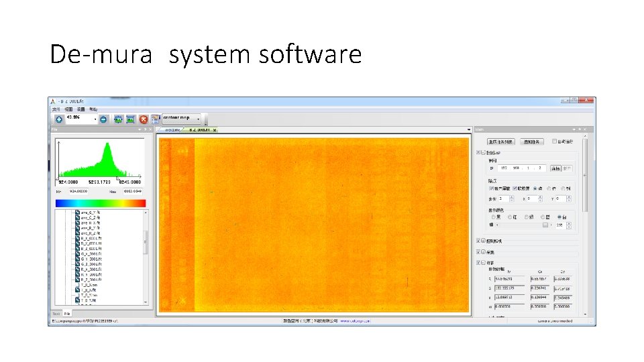Choose the 蓝 display color radio

(x=543, y=217)
